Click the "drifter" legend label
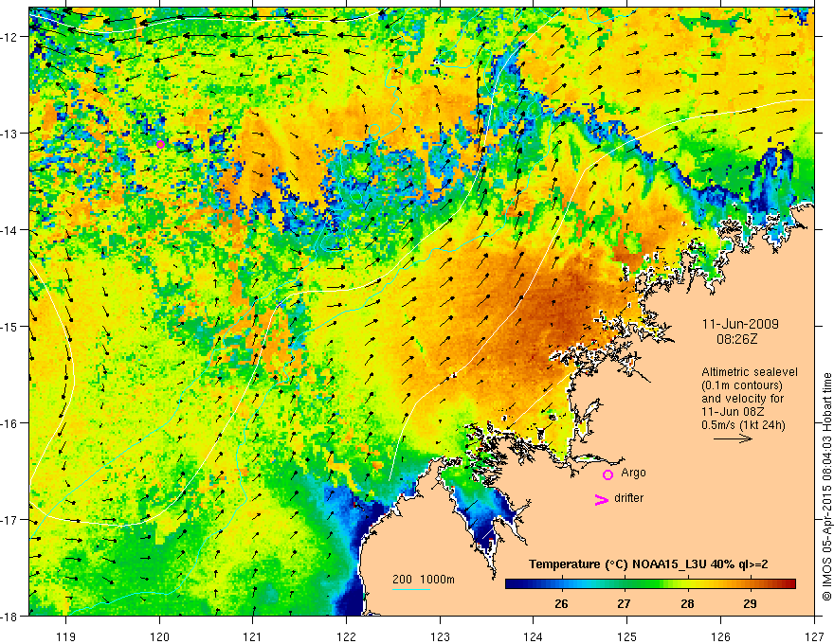The image size is (834, 644). (x=628, y=498)
